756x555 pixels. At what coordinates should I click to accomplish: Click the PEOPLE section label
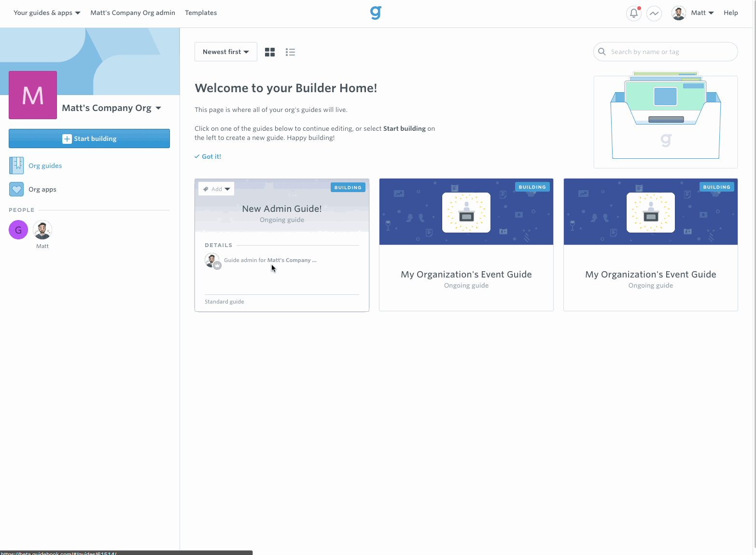click(x=22, y=210)
